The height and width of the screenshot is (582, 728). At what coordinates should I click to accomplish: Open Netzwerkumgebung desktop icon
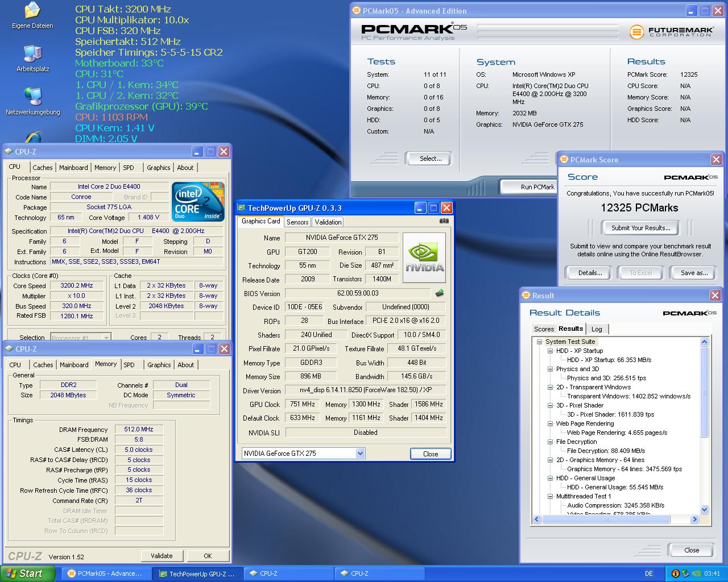tap(32, 102)
